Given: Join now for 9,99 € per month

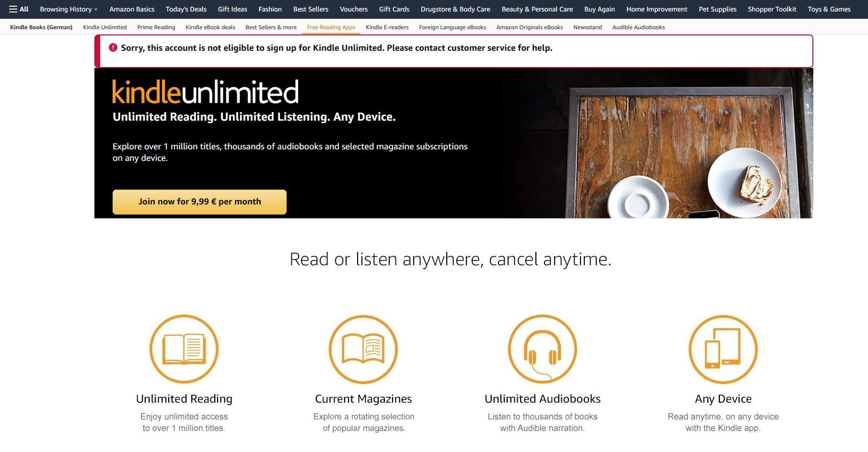Looking at the screenshot, I should pos(199,202).
